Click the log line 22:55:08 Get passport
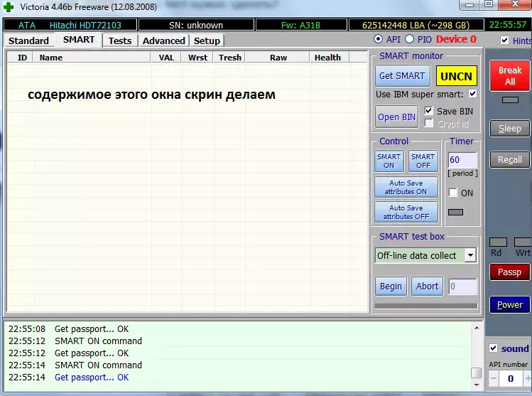Viewport: 532px width, 396px height. click(x=69, y=328)
